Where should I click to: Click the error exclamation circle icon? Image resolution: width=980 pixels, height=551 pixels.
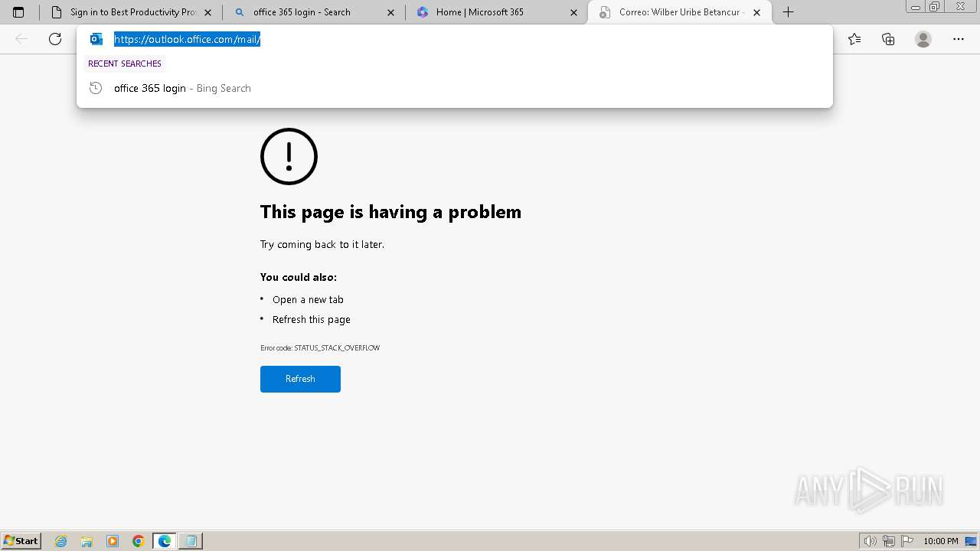point(289,156)
